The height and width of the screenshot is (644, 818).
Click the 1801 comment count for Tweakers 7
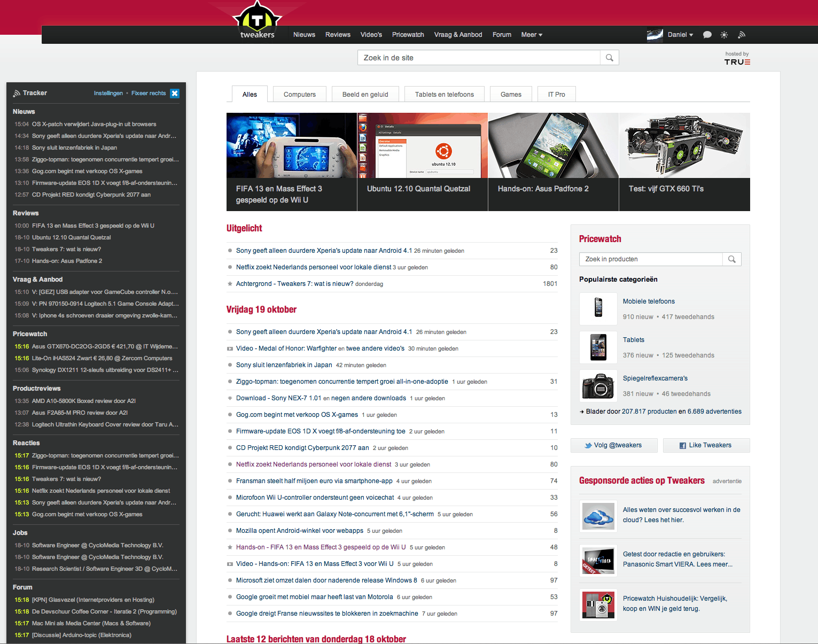point(550,284)
